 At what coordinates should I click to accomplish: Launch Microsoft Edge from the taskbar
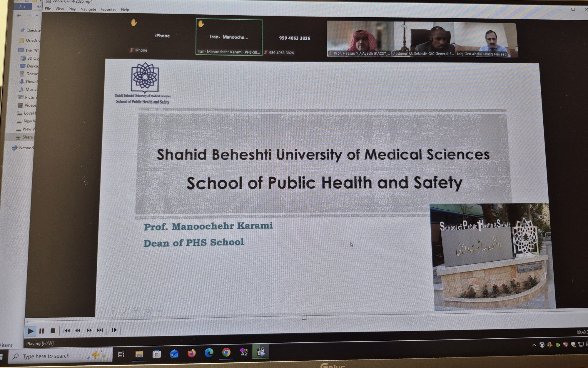pos(209,352)
